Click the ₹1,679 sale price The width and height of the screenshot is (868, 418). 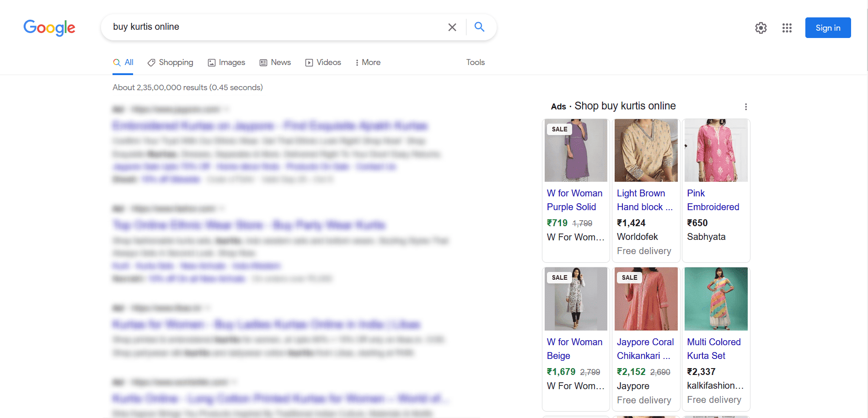click(561, 372)
